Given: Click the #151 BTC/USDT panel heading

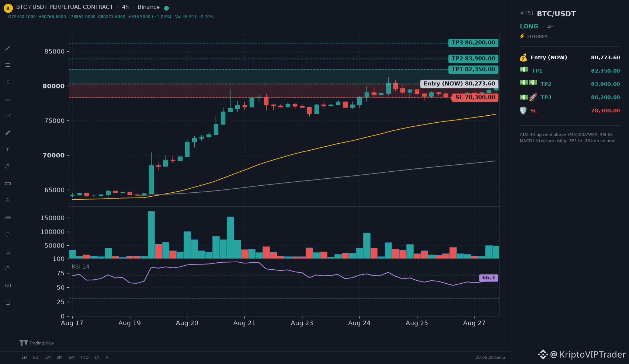Looking at the screenshot, I should 548,14.
